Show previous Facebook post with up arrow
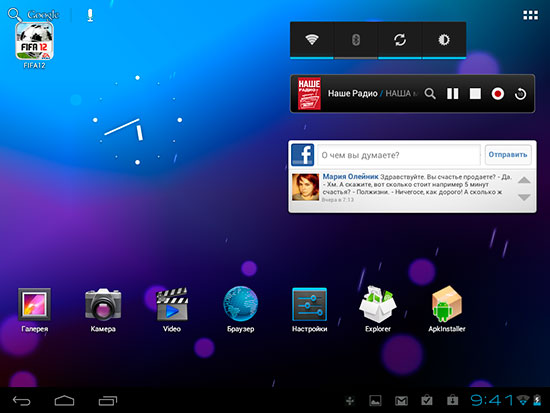Screen dimensions: 550x413 coord(524,180)
